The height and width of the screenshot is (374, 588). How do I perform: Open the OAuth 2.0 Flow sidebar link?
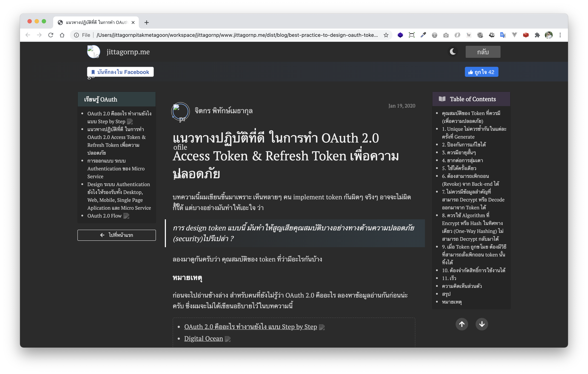(104, 216)
